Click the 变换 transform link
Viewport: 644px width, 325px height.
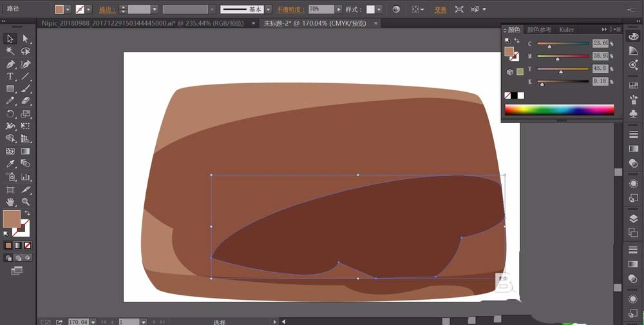440,10
